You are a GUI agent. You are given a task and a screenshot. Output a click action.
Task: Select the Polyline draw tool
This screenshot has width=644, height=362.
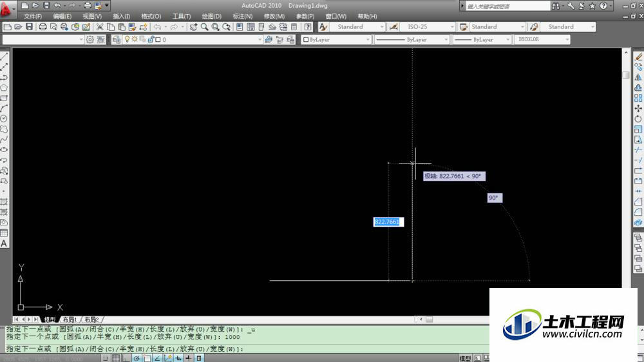[4, 77]
